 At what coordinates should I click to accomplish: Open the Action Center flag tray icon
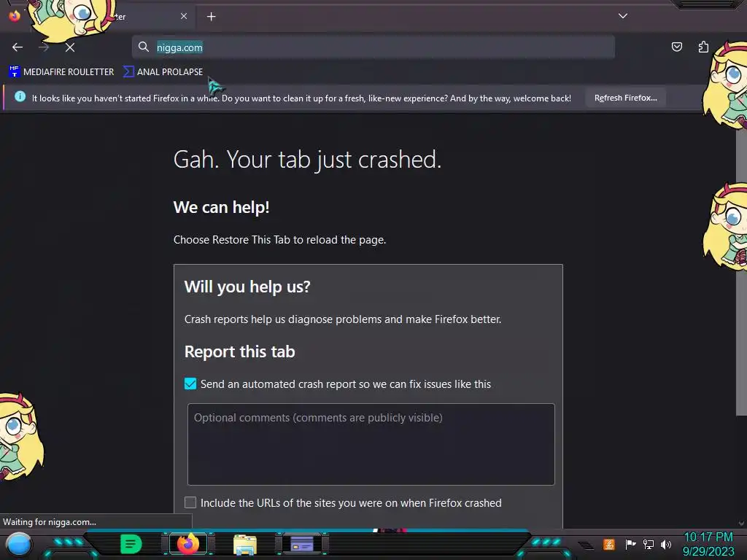630,544
